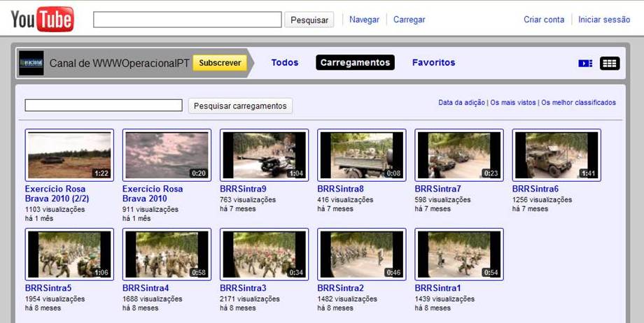
Task: Click the 1954 visualizações text
Action: point(55,299)
